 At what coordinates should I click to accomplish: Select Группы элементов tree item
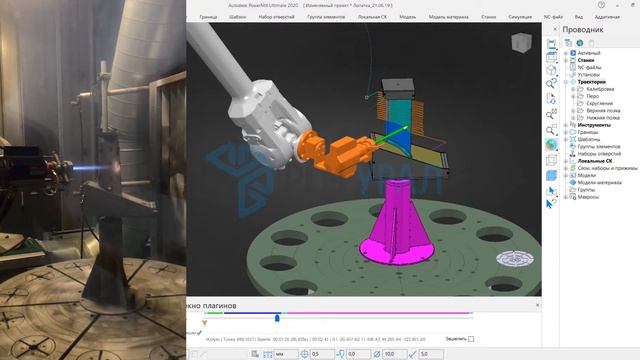coord(599,147)
